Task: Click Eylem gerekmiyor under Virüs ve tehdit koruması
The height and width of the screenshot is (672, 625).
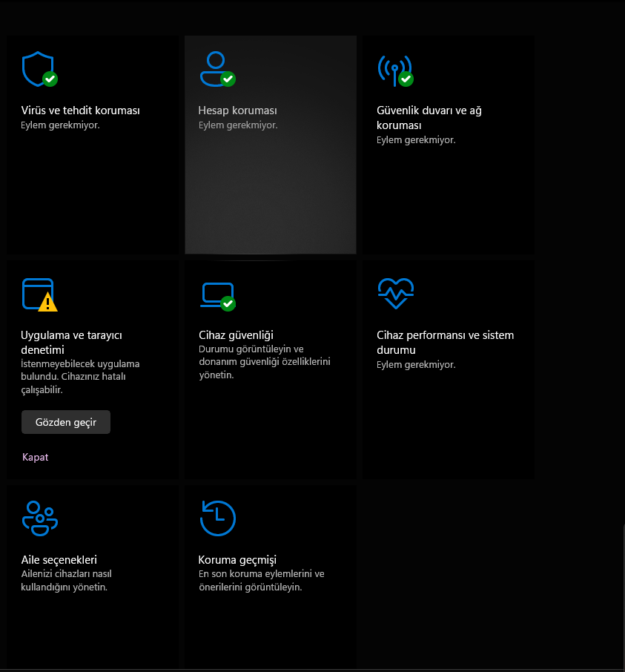Action: pos(60,125)
